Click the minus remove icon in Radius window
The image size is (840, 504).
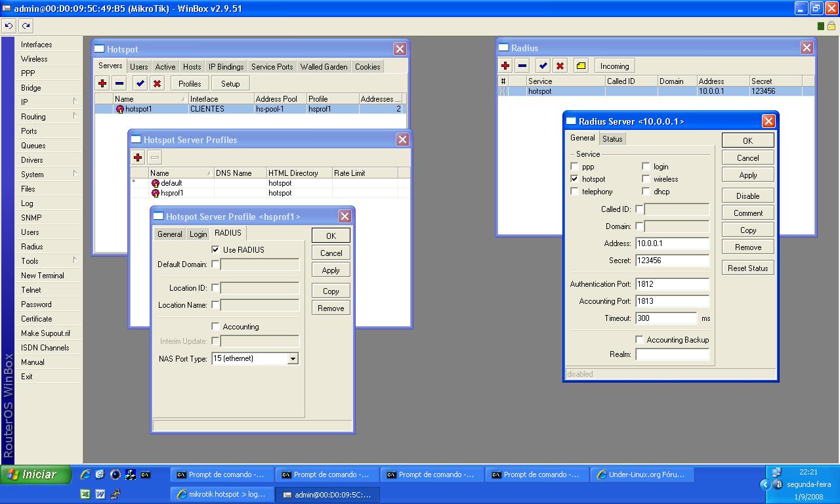coord(522,66)
